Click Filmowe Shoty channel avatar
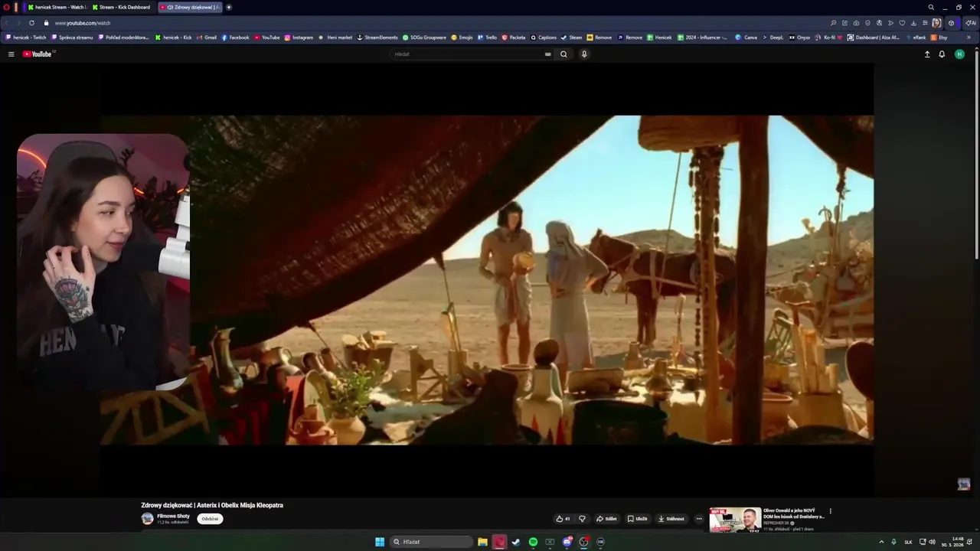The width and height of the screenshot is (980, 551). pyautogui.click(x=147, y=519)
